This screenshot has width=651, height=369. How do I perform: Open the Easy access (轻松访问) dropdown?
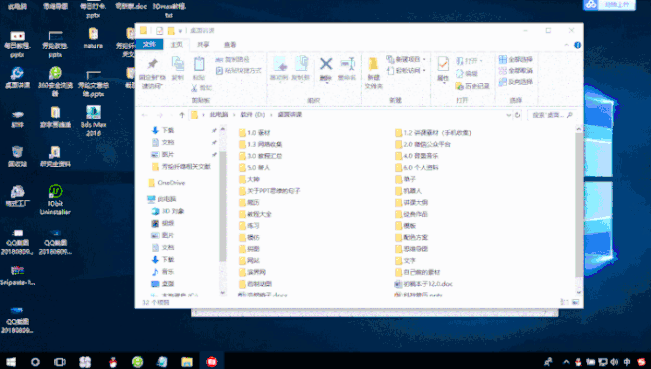[424, 71]
